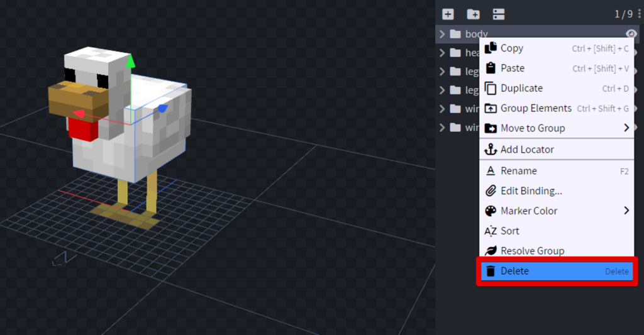Viewport: 644px width, 335px height.
Task: Click Paste in the context menu
Action: [512, 69]
